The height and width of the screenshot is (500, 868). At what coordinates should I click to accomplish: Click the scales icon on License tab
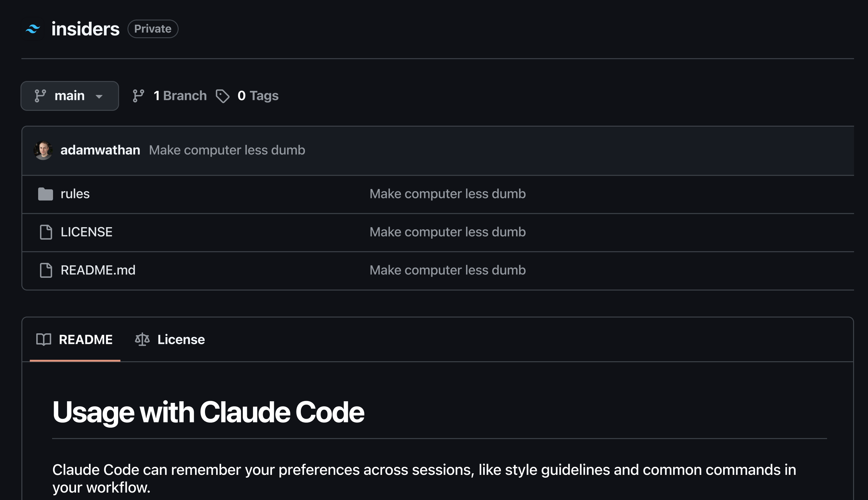click(142, 339)
